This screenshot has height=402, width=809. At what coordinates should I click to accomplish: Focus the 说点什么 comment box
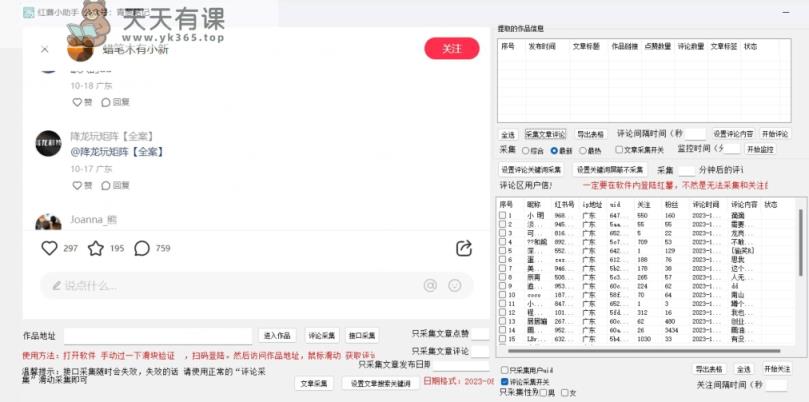(x=256, y=285)
